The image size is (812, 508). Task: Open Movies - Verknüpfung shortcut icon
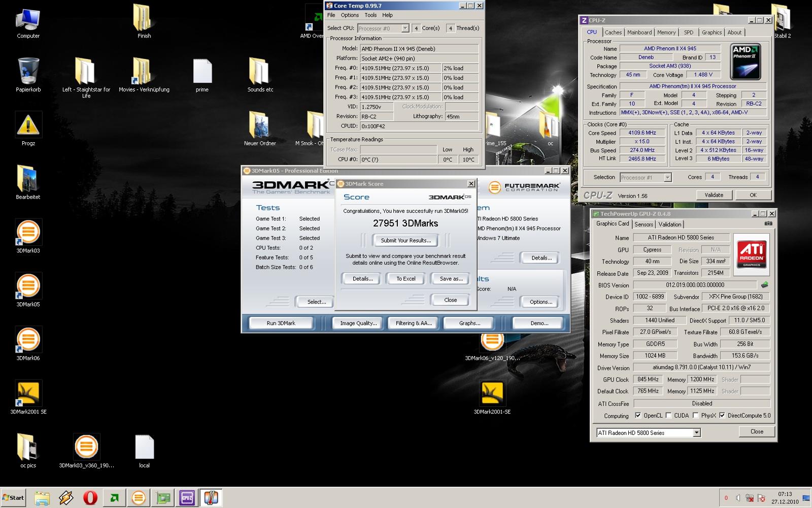(x=144, y=75)
